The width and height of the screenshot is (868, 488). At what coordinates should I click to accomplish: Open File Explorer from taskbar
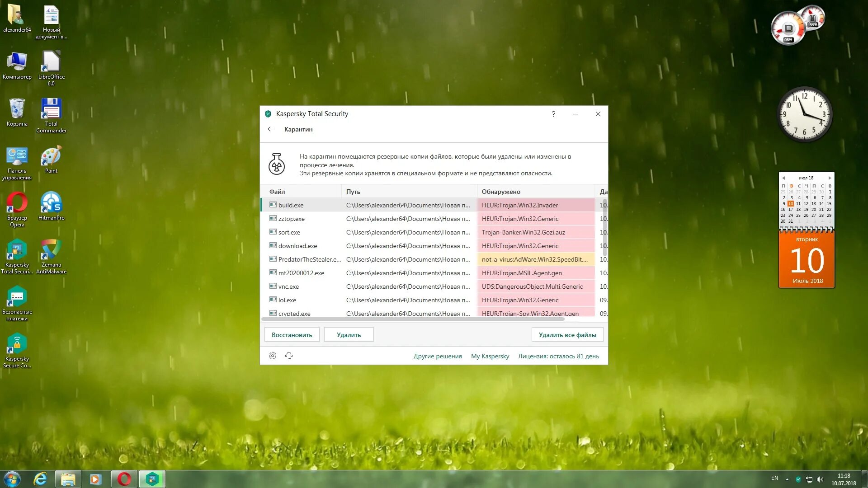tap(68, 479)
